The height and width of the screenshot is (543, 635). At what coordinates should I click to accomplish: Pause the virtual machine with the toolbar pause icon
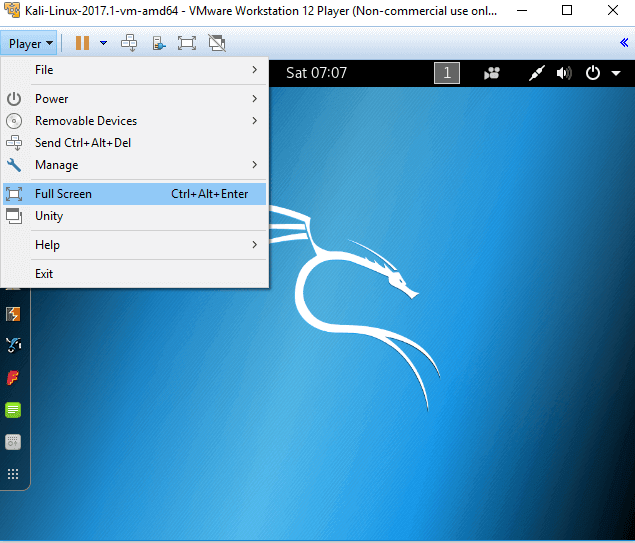[82, 43]
